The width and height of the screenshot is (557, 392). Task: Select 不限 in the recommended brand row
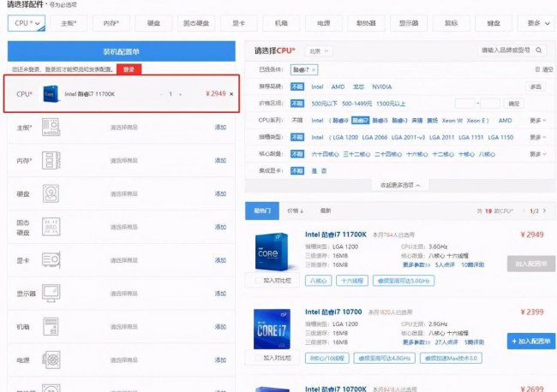297,86
